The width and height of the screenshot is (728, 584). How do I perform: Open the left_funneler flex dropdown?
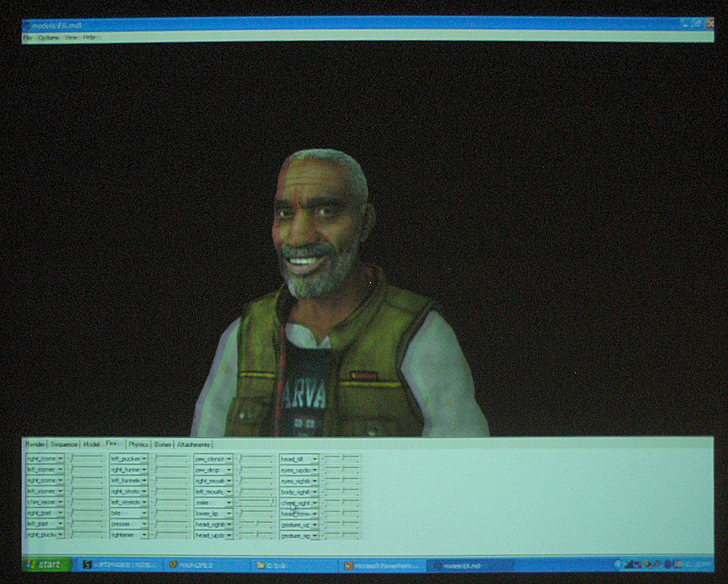coord(128,481)
